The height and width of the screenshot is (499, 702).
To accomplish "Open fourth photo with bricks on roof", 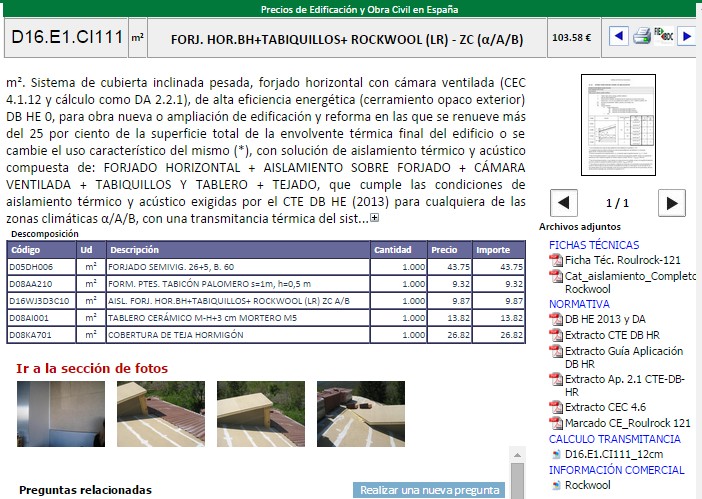I will [x=361, y=414].
